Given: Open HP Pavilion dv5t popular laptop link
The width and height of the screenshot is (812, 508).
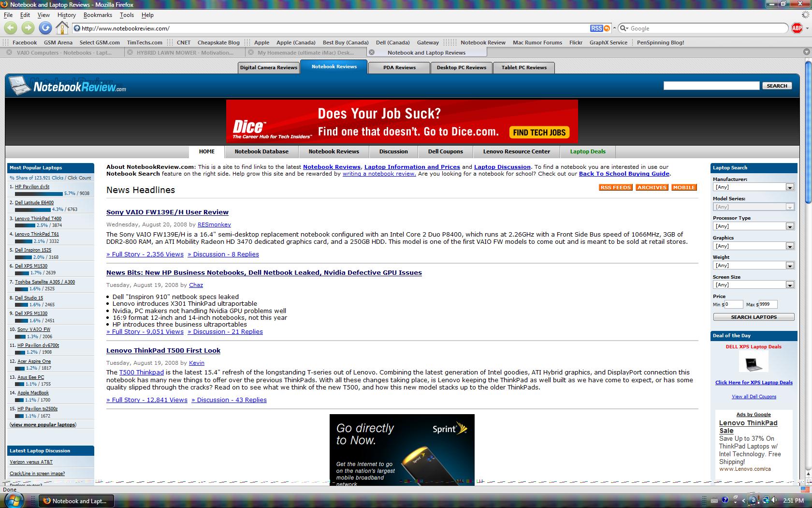Looking at the screenshot, I should click(x=32, y=186).
